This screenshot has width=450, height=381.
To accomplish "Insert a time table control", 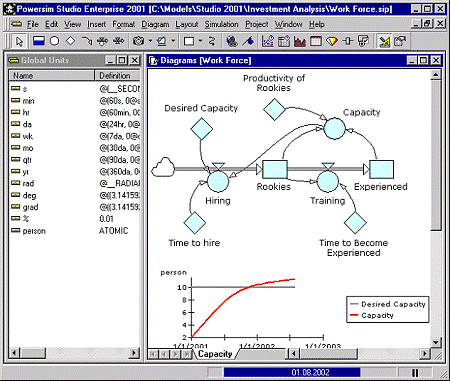I will 284,41.
